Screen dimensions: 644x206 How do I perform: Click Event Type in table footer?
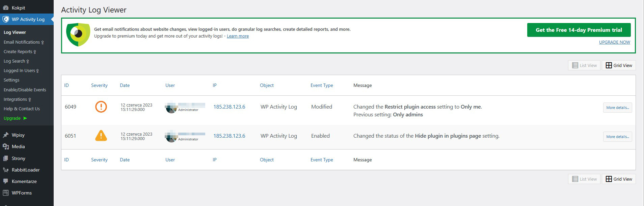pos(322,160)
